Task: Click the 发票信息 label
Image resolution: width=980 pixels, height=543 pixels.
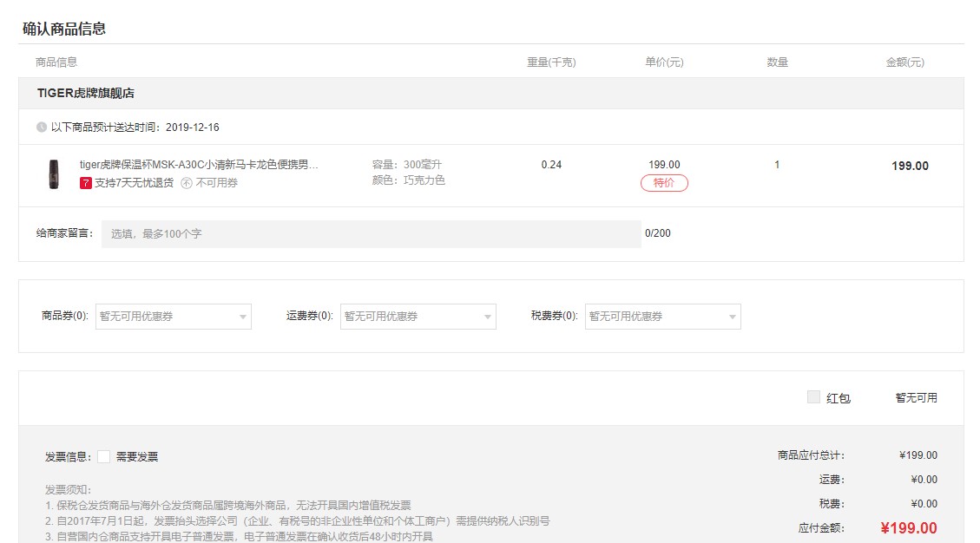Action: point(68,457)
